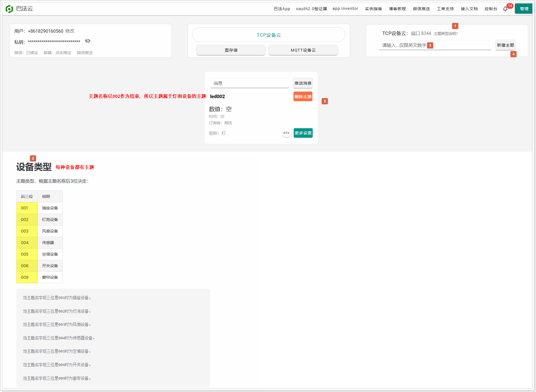Click the 灯泡设备 table cell
This screenshot has width=536, height=392.
coord(50,220)
